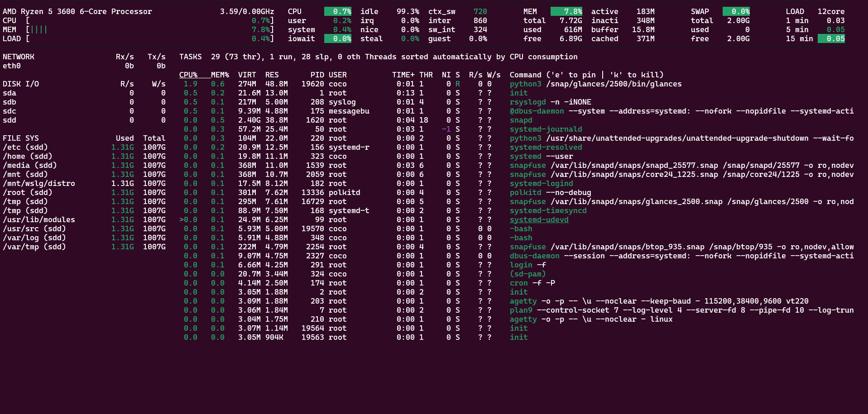Click the /home (sdd) filesystem entry
The width and height of the screenshot is (868, 414).
(x=27, y=156)
